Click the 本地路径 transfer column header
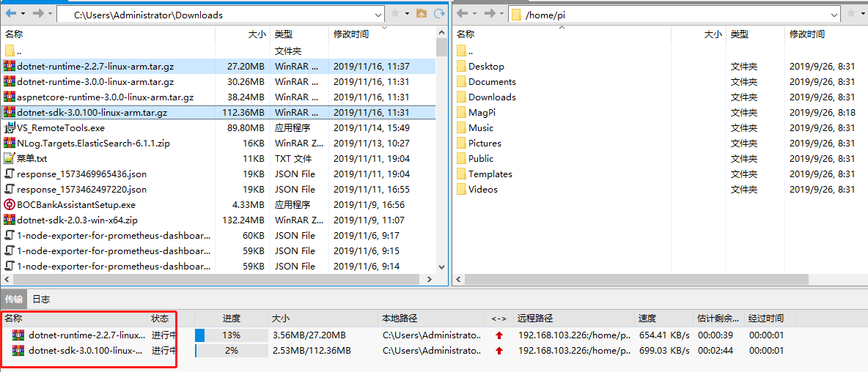This screenshot has height=372, width=868. 431,319
